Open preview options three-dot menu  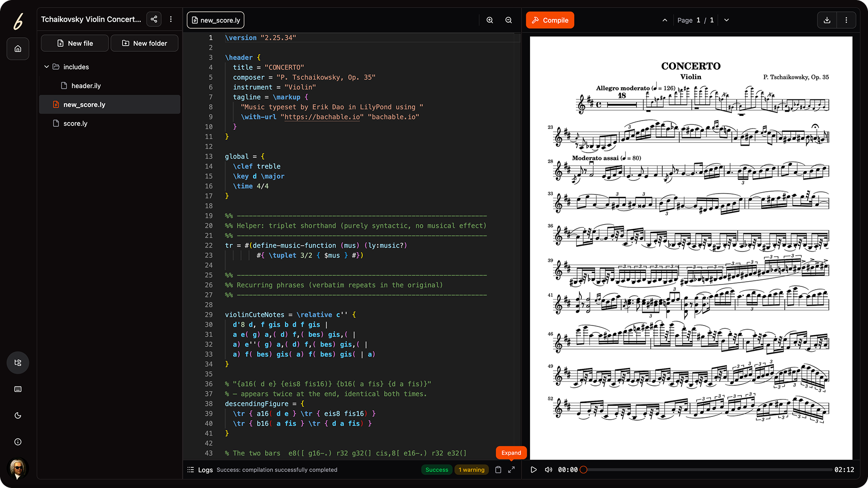pos(846,20)
